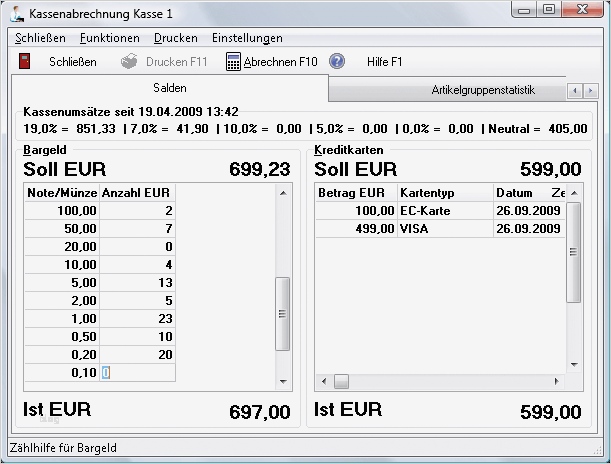
Task: Click the Kreditkarten horizontal scroll left arrow
Action: pyautogui.click(x=324, y=381)
